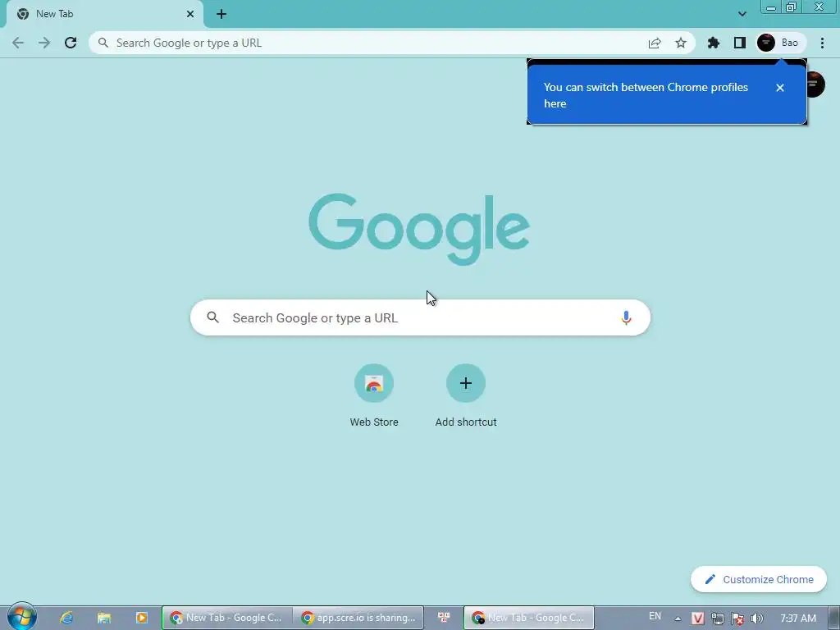Viewport: 840px width, 630px height.
Task: Add a new shortcut tile
Action: point(466,396)
